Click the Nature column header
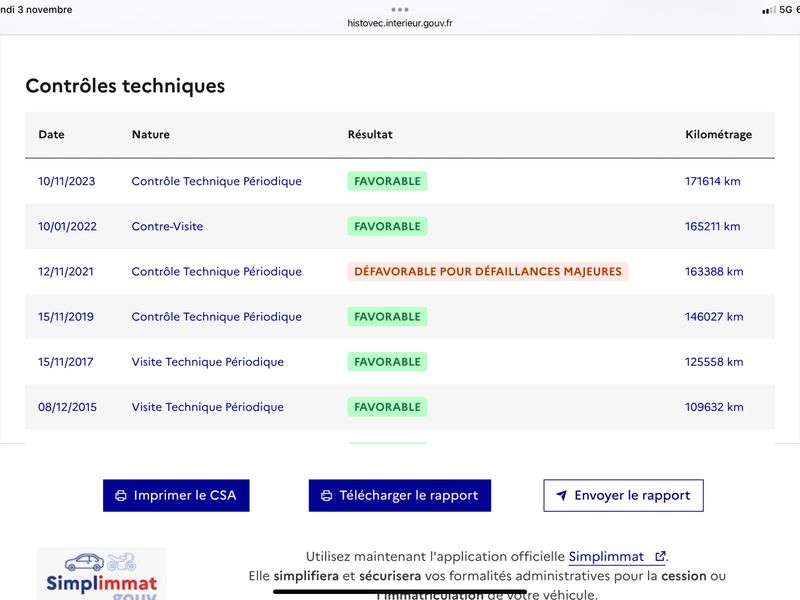 [x=151, y=134]
